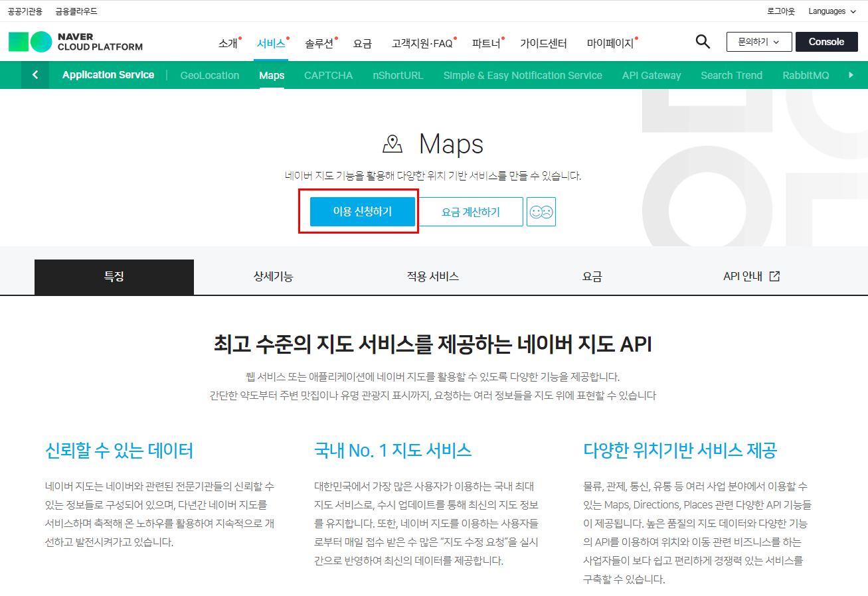Switch to the 특징 tab
The image size is (868, 596).
[x=114, y=277]
